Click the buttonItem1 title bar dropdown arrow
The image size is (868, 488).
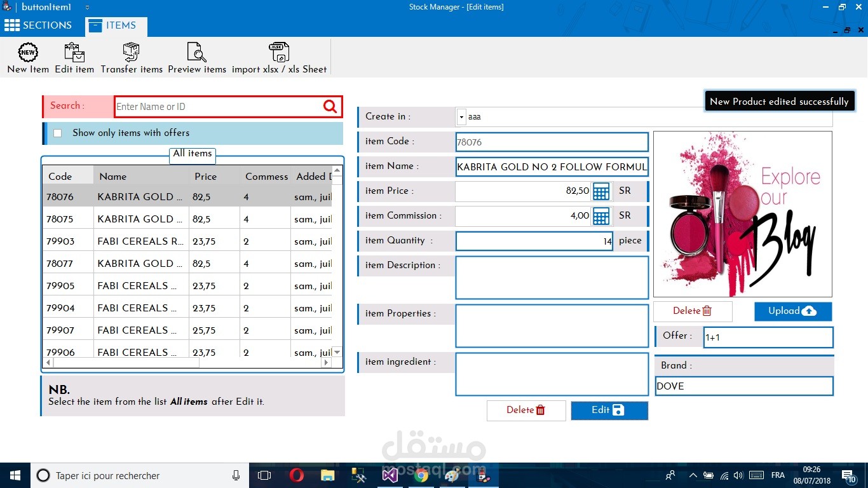[87, 8]
